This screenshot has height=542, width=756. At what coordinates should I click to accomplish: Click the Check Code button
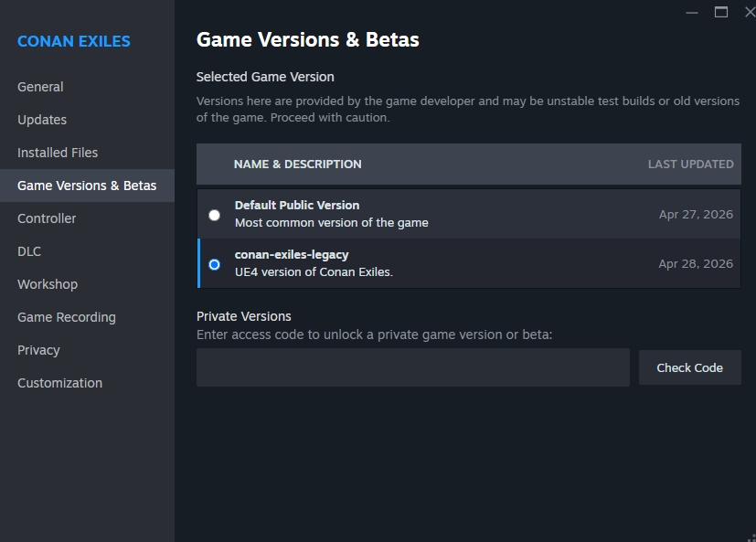(690, 367)
